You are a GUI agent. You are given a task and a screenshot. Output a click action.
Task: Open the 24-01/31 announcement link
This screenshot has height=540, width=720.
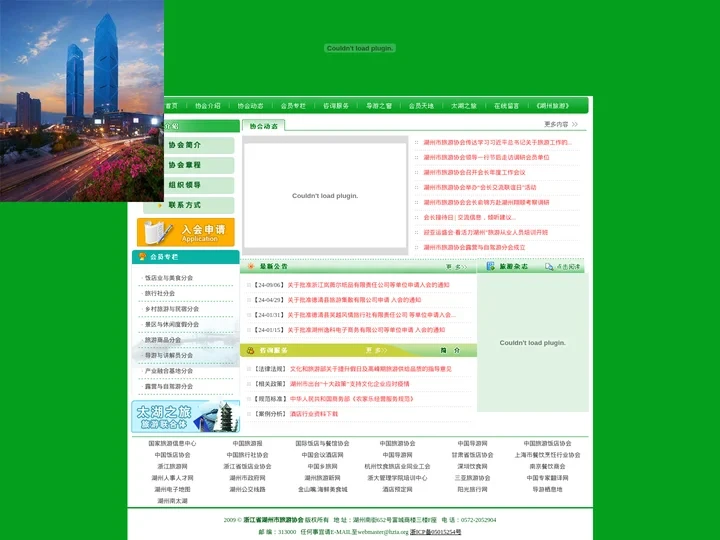(371, 315)
